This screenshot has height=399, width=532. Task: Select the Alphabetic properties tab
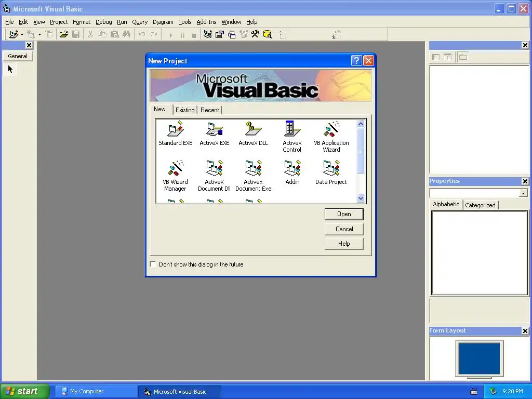(446, 204)
